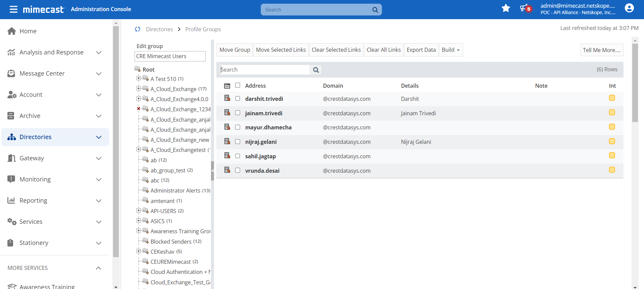
Task: Expand the API-USERS tree node
Action: (139, 210)
